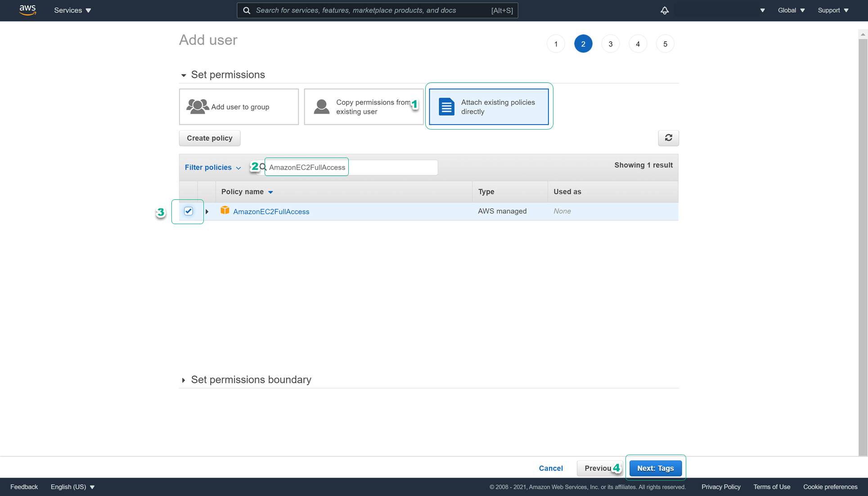The width and height of the screenshot is (868, 496).
Task: Open the Global region dropdown
Action: click(791, 10)
